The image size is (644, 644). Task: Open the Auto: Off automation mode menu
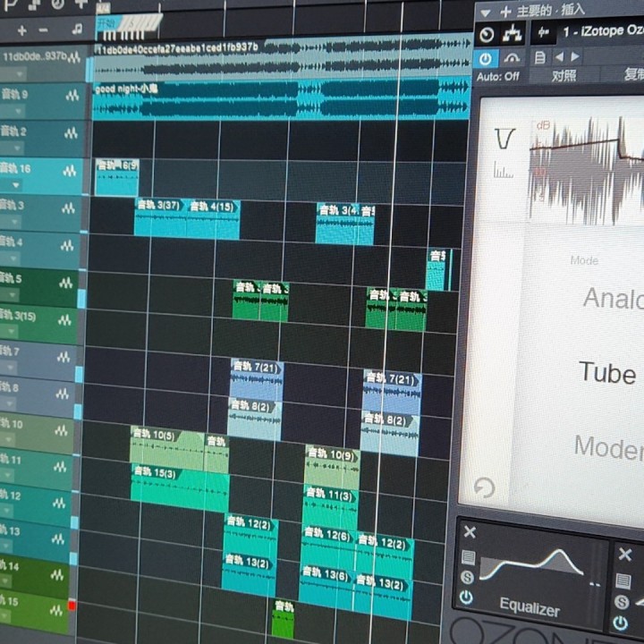coord(497,77)
